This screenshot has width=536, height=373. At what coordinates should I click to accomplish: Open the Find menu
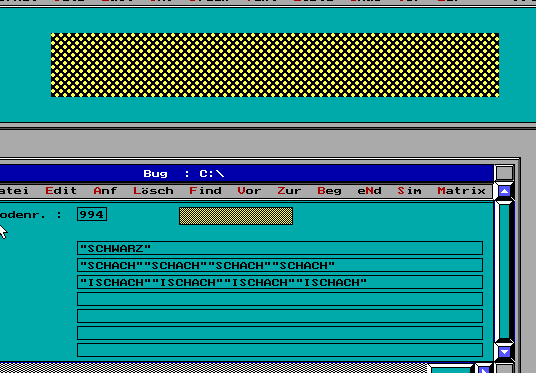(205, 191)
